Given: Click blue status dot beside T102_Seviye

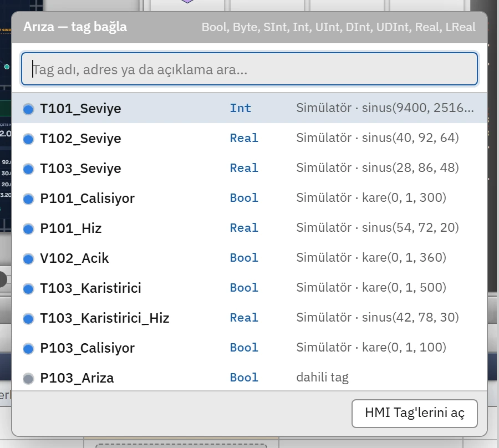Looking at the screenshot, I should [x=28, y=139].
